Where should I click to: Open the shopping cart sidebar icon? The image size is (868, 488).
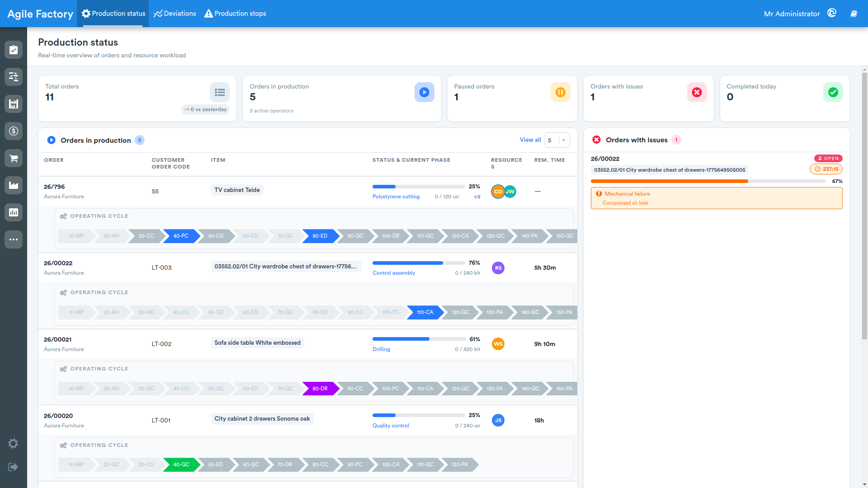click(14, 158)
